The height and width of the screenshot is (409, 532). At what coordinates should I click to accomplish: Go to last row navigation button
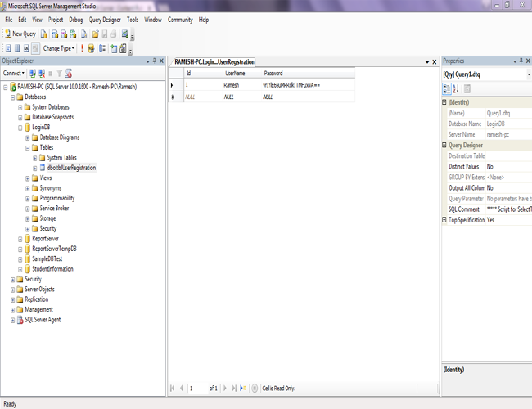pyautogui.click(x=234, y=388)
